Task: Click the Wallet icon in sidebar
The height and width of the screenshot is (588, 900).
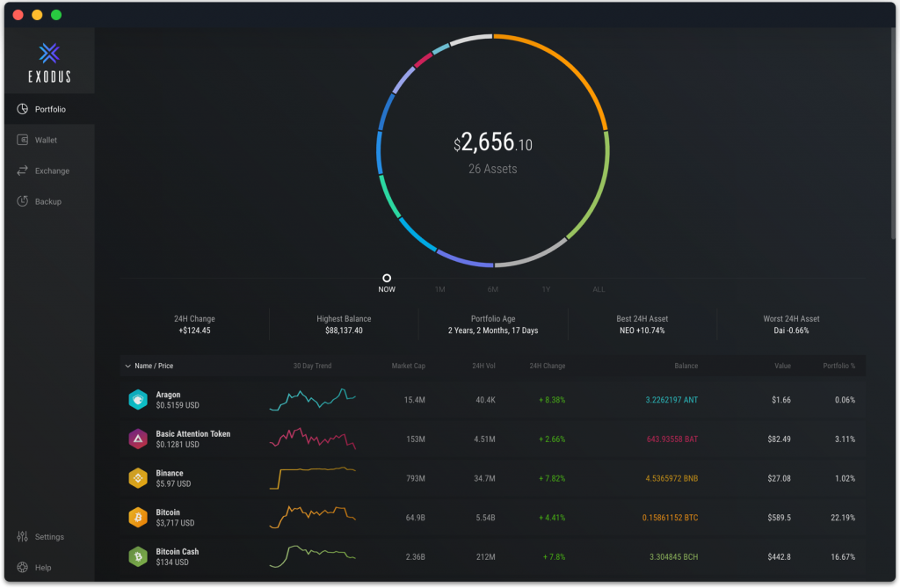Action: pos(22,140)
